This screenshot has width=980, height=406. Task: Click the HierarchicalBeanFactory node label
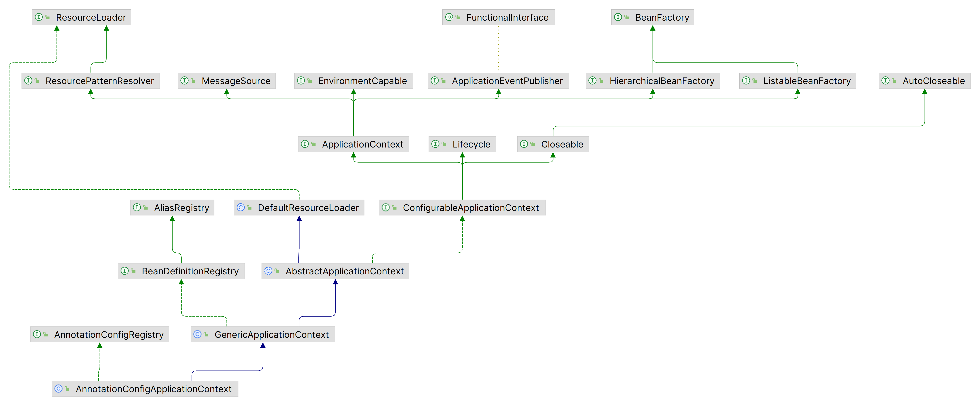point(662,81)
